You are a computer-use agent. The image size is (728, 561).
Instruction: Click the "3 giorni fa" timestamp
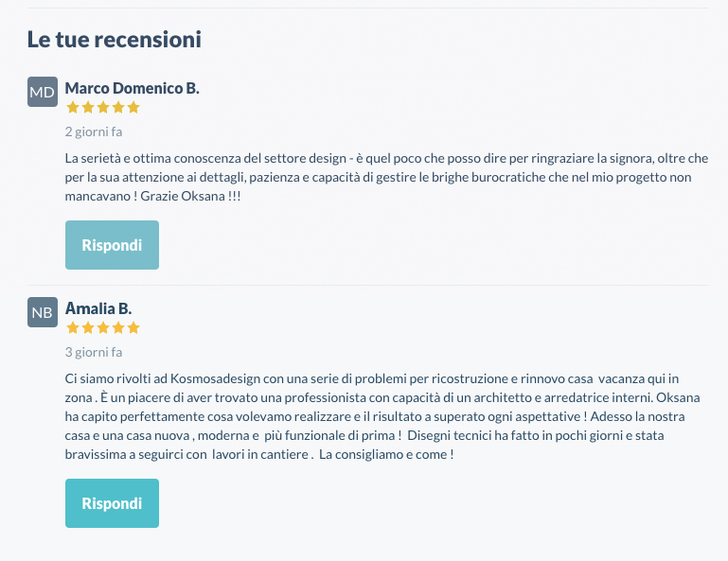tap(93, 352)
